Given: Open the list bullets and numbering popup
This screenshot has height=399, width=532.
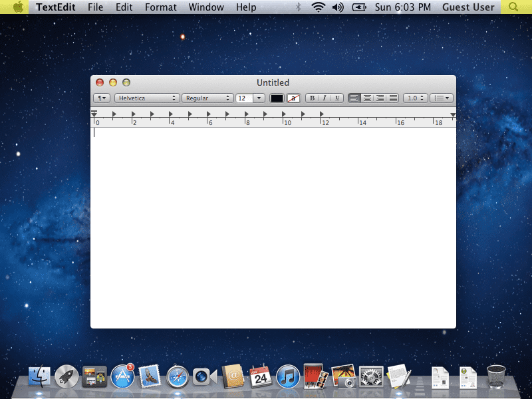Looking at the screenshot, I should click(x=442, y=98).
